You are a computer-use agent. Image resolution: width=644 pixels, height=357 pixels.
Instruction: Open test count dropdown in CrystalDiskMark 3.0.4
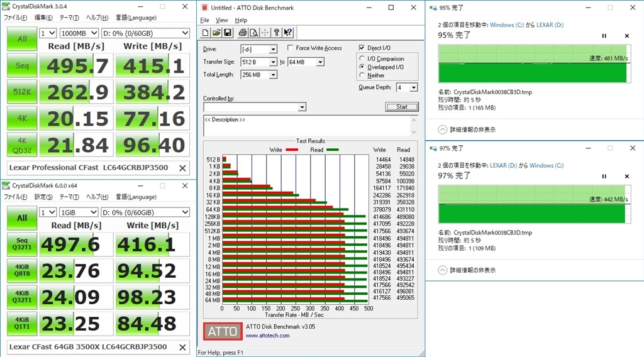click(48, 33)
